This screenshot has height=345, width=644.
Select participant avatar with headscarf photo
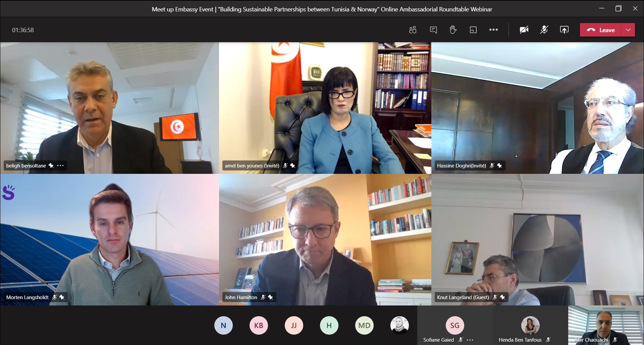399,325
